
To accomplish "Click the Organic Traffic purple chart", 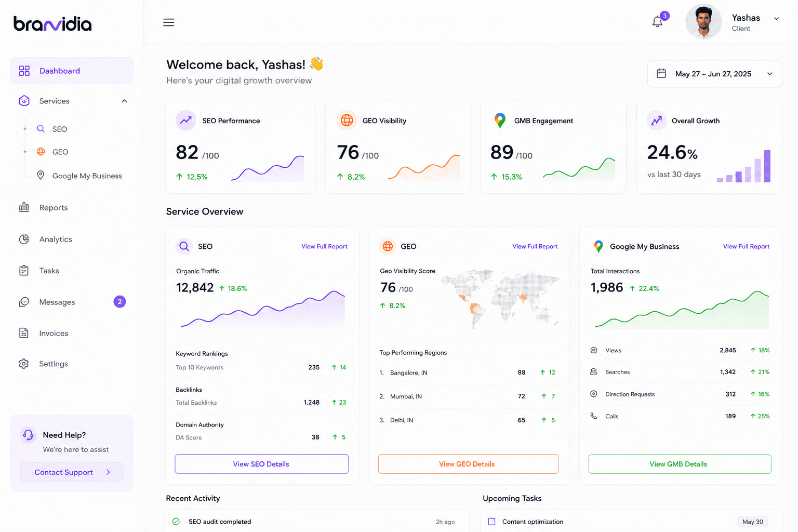I will 262,310.
